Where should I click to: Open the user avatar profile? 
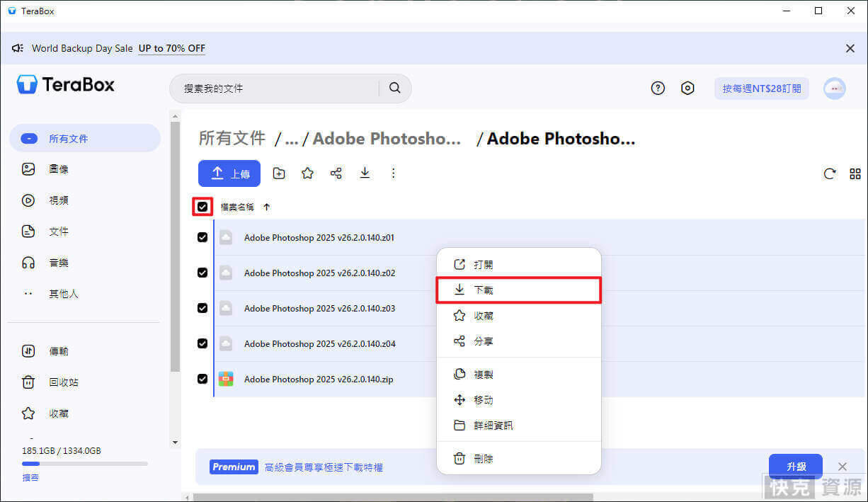point(835,89)
